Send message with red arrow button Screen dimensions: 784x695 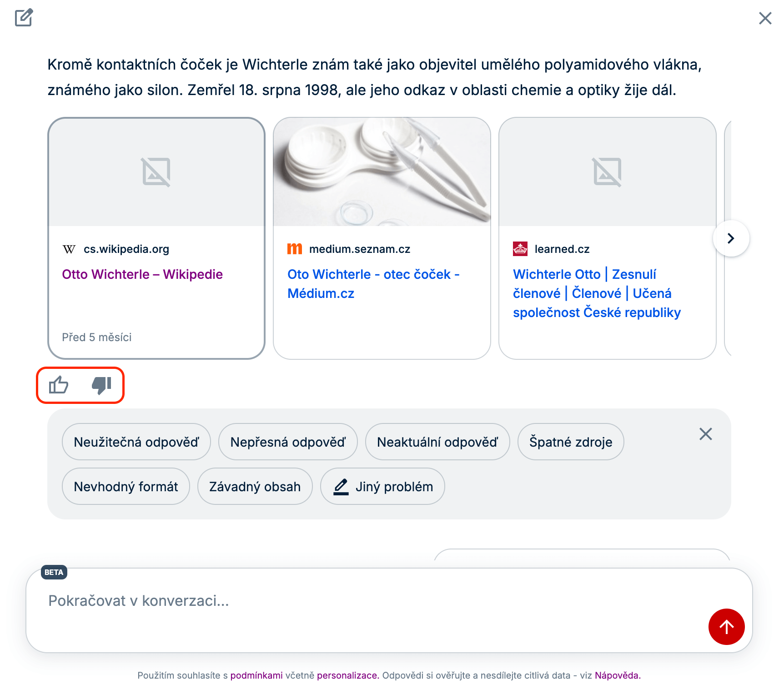(x=726, y=627)
